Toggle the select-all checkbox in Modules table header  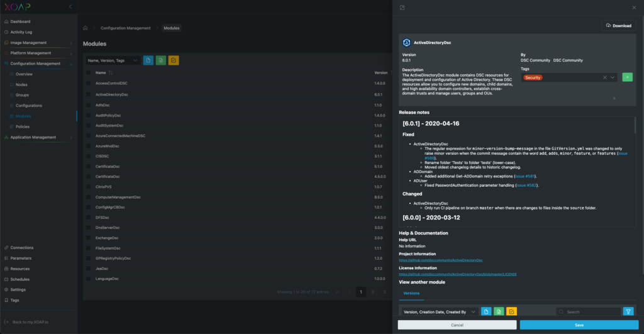[88, 73]
